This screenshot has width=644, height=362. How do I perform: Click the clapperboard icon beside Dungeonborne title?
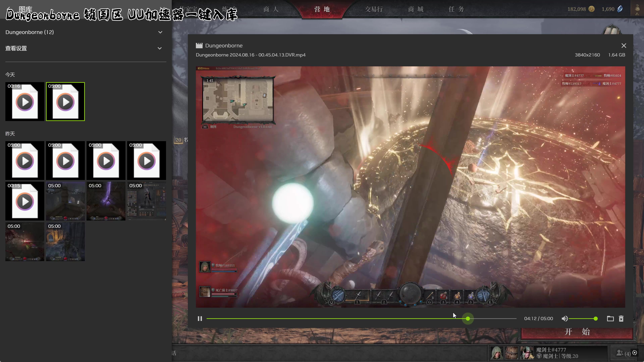199,45
